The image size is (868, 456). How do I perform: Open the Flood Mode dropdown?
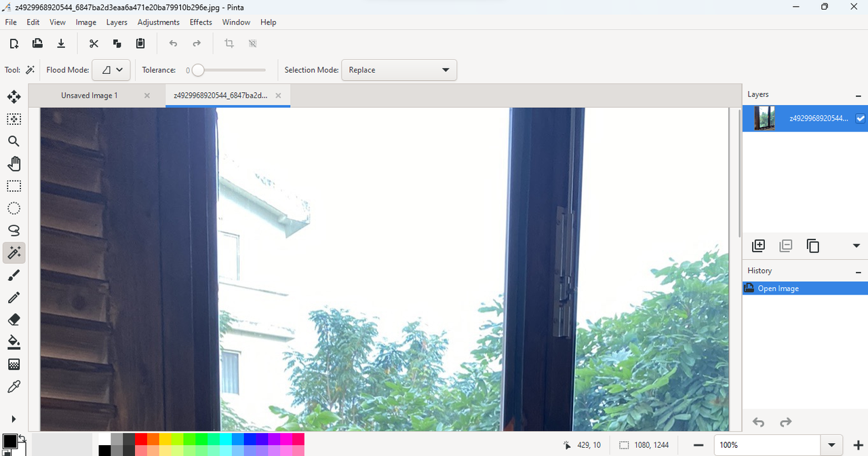111,69
